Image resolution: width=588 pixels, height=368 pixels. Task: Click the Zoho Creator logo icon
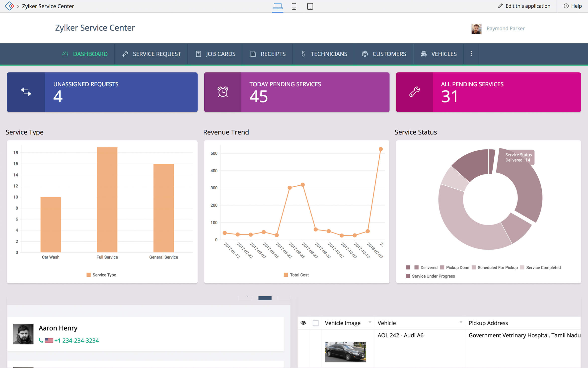pos(9,6)
